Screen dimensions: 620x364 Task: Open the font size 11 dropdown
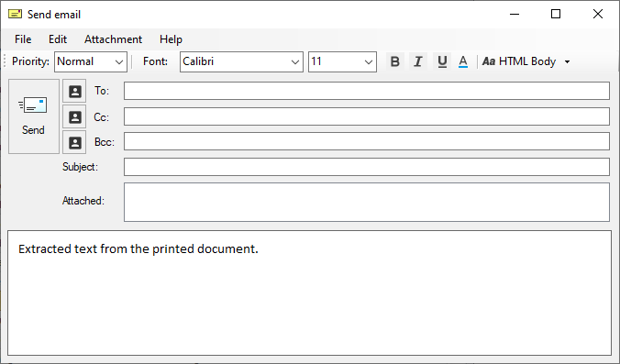(342, 61)
